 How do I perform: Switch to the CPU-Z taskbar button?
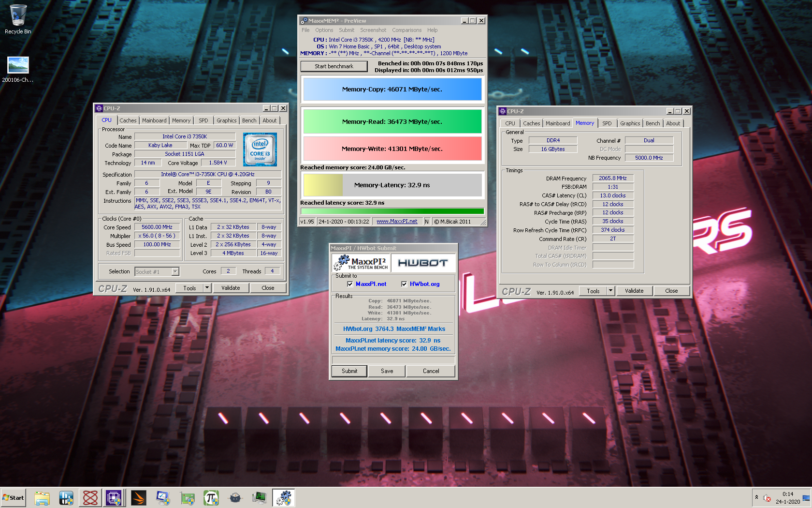[x=114, y=498]
